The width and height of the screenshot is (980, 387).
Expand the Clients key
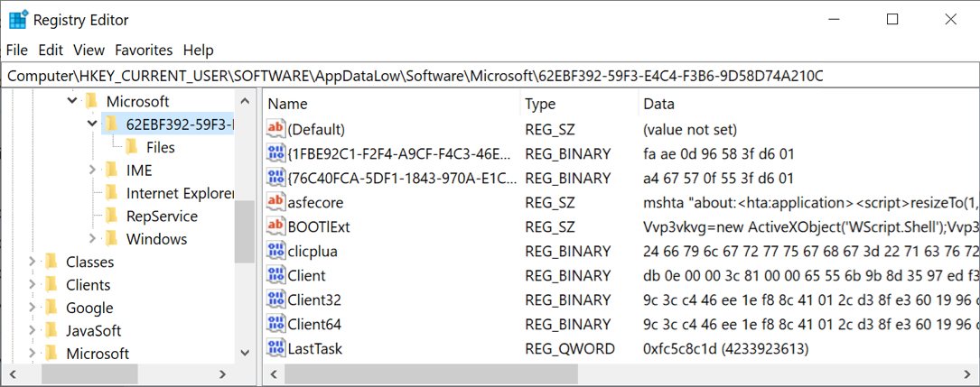click(x=32, y=285)
